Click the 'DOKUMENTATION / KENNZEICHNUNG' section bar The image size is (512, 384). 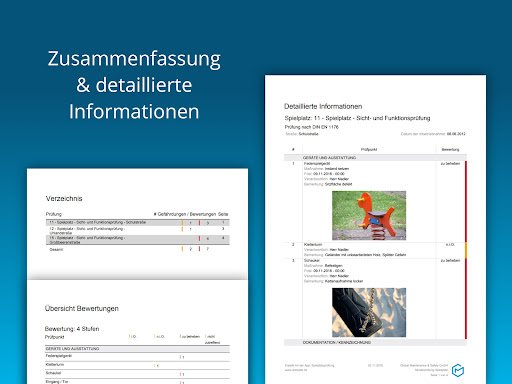(x=375, y=342)
